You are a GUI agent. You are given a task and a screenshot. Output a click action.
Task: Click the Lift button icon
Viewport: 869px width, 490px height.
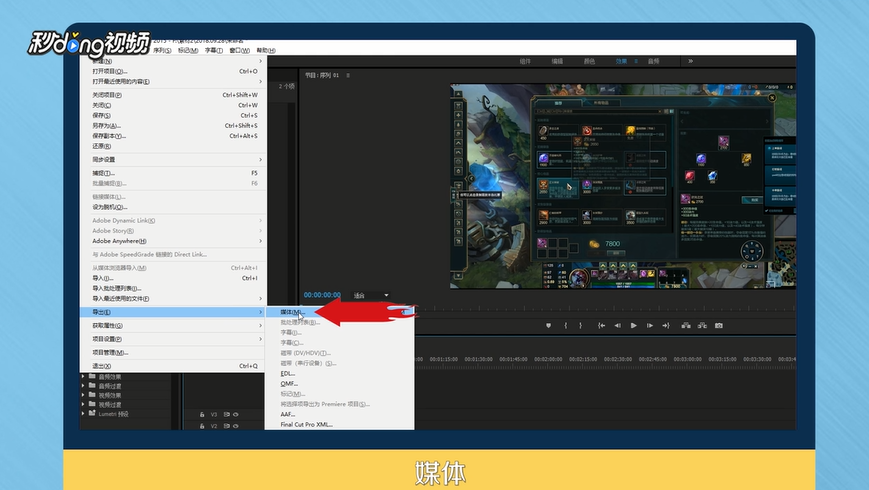686,325
